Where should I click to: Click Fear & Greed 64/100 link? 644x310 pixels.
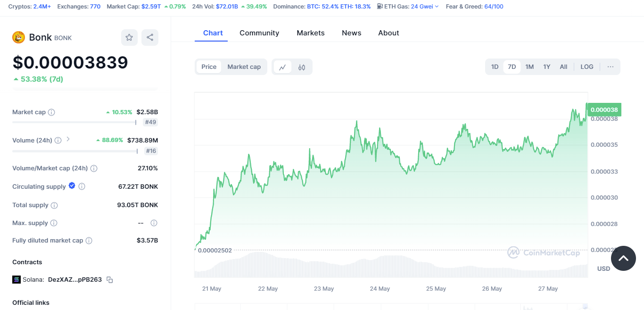pos(494,7)
